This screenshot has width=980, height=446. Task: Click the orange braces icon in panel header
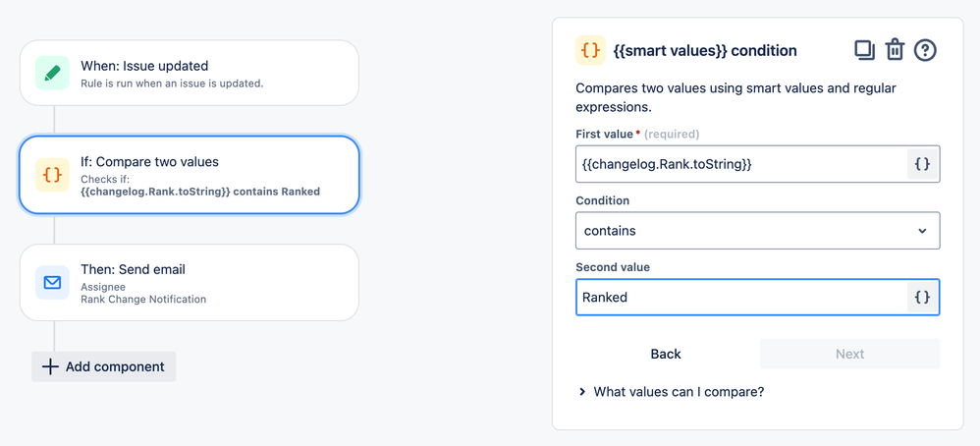tap(591, 50)
